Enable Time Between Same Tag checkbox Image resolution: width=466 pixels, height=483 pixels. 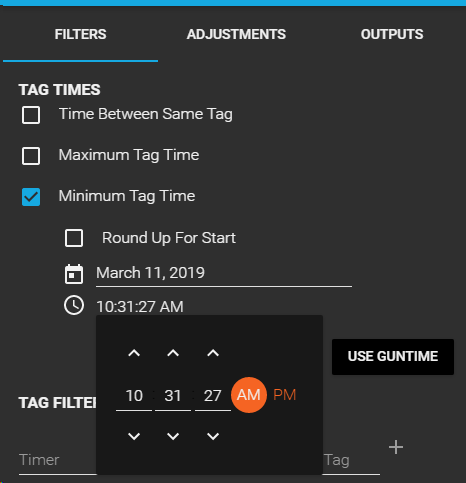coord(31,115)
